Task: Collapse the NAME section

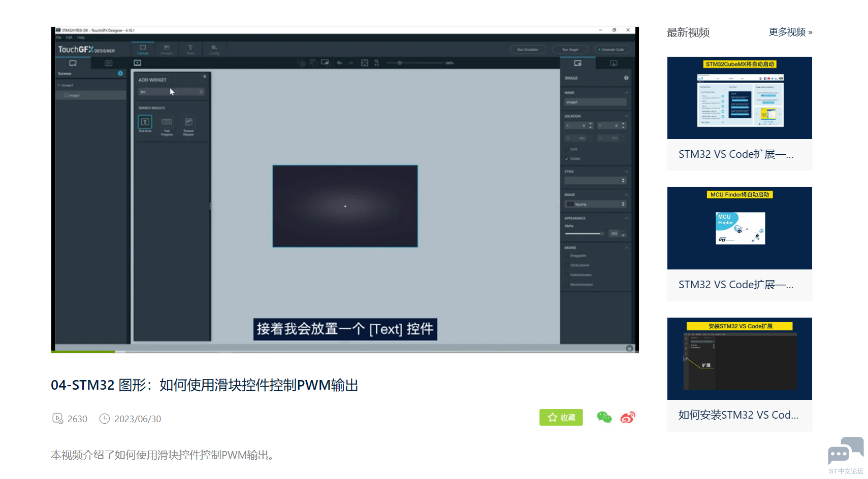Action: tap(626, 92)
